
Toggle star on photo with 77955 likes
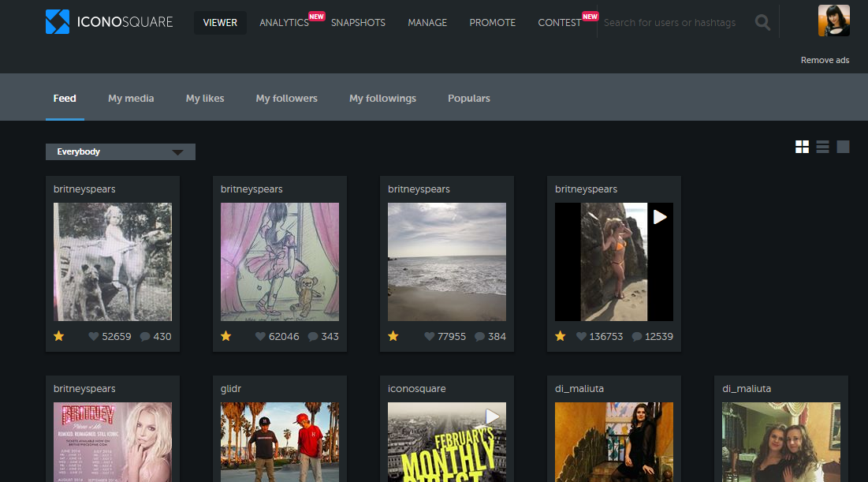click(393, 336)
